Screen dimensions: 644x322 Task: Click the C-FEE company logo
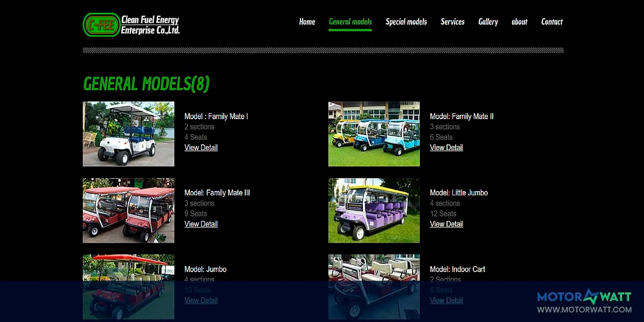click(x=101, y=25)
